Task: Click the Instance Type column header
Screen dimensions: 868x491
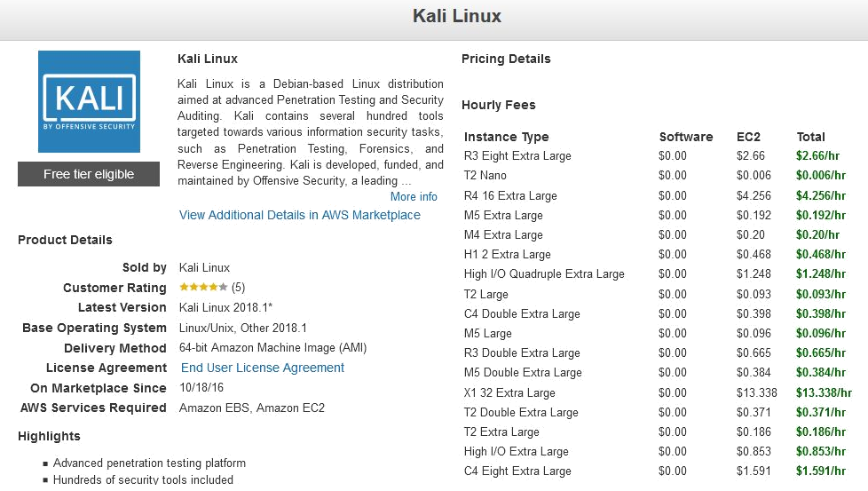Action: point(507,137)
